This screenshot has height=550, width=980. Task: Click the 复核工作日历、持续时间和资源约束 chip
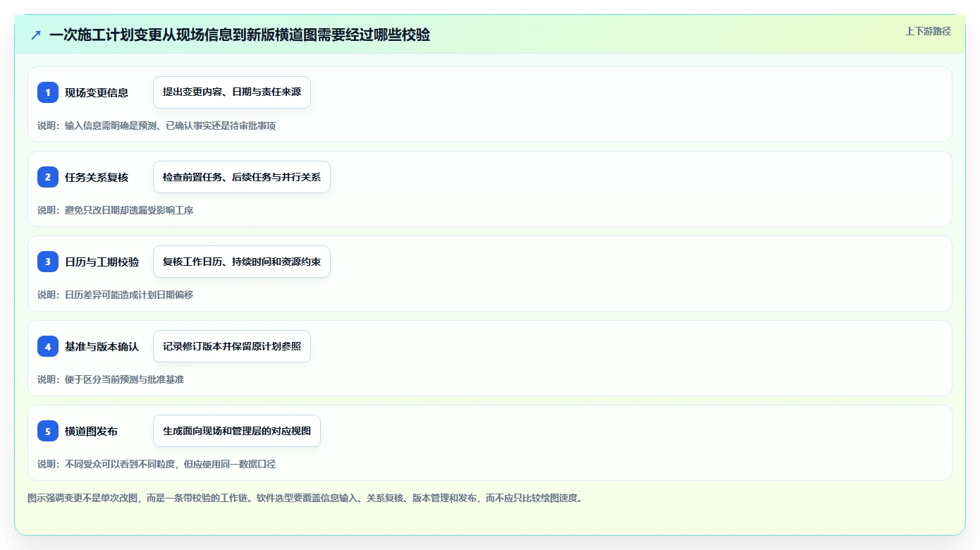(242, 262)
